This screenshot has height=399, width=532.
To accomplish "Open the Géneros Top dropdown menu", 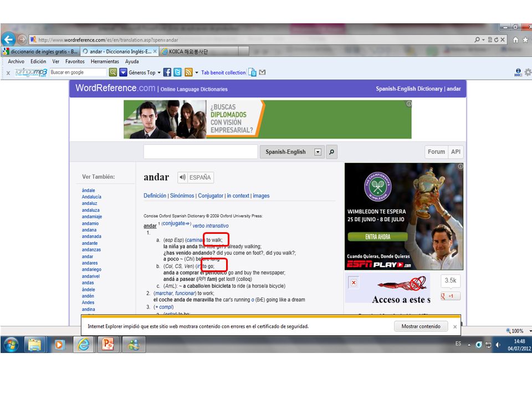I will point(159,73).
